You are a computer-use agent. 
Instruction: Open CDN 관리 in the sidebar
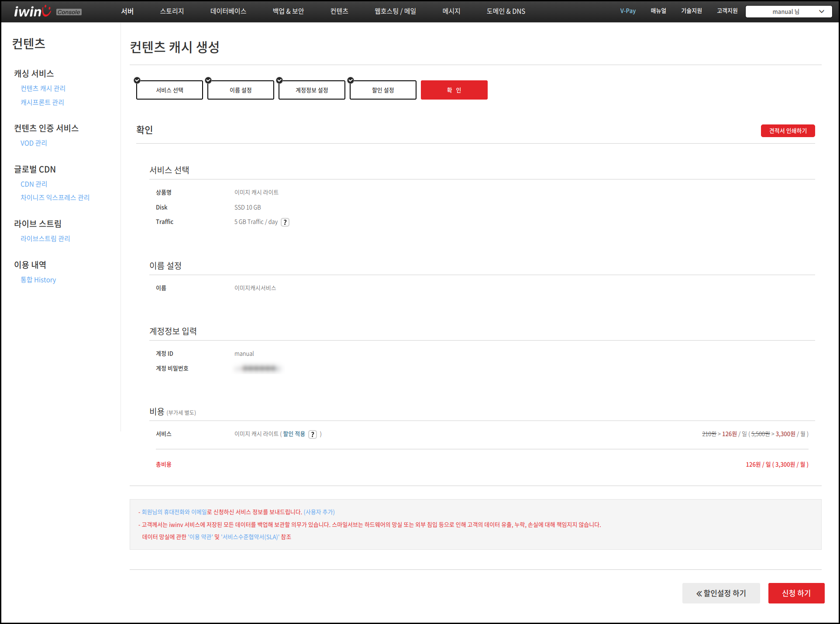pos(34,184)
